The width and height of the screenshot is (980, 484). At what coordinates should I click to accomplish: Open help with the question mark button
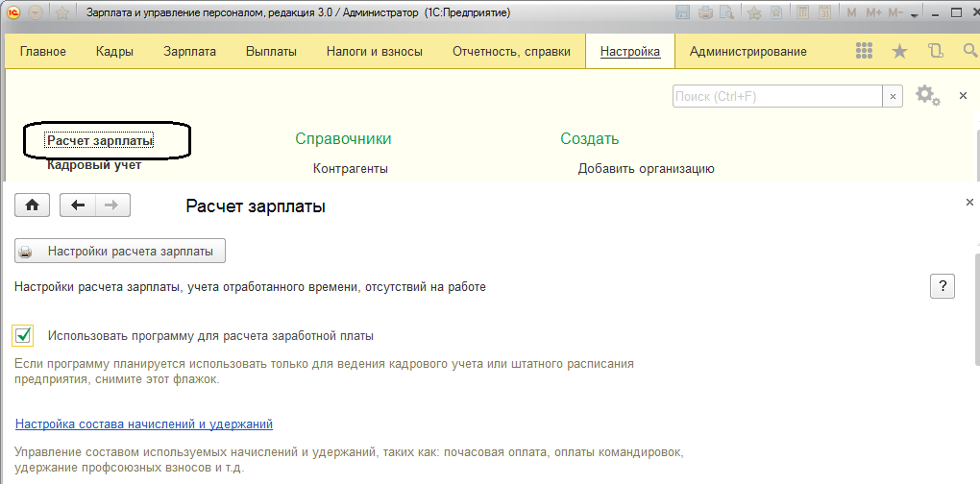click(943, 286)
